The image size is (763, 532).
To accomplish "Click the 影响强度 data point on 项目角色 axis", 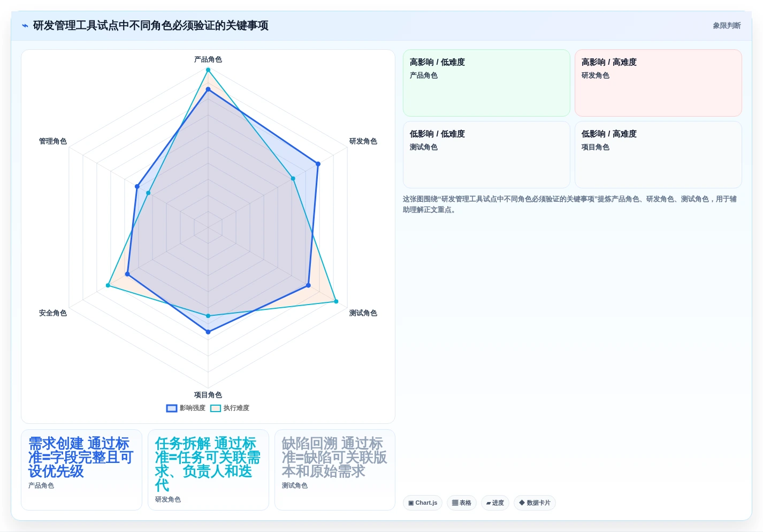I will click(x=208, y=332).
